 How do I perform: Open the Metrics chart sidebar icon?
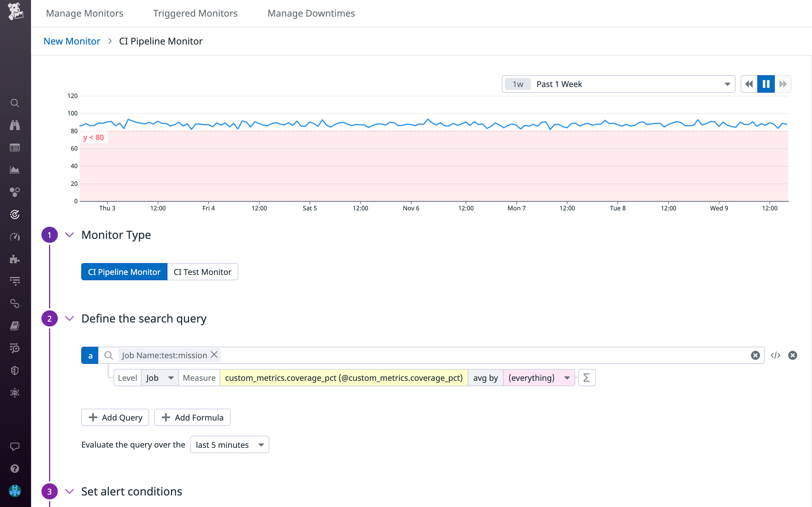click(x=15, y=170)
